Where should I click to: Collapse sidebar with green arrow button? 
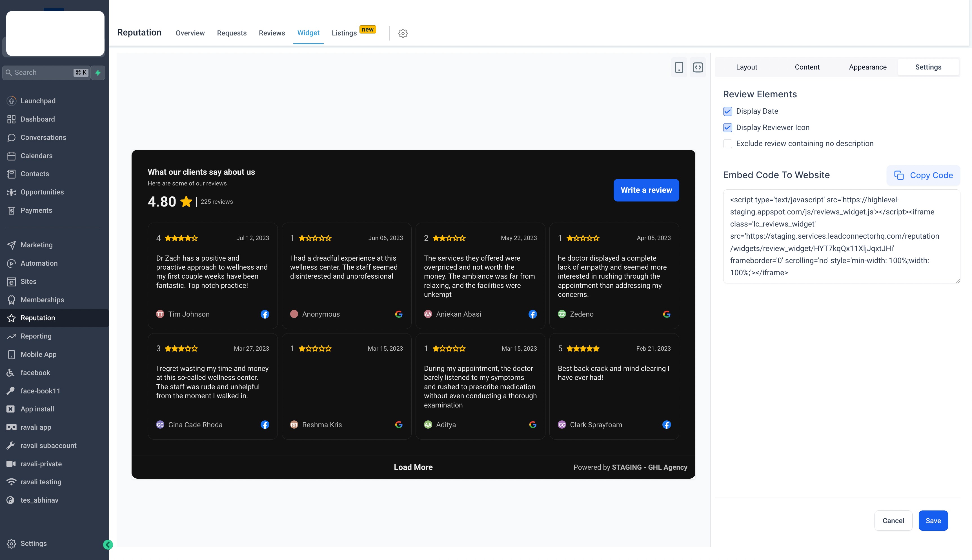click(108, 545)
